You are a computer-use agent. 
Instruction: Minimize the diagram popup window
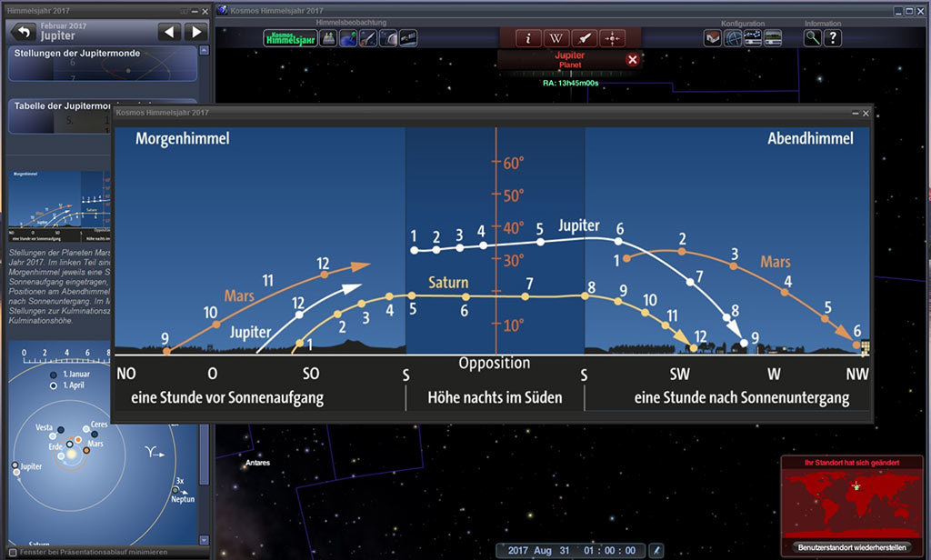coord(856,113)
